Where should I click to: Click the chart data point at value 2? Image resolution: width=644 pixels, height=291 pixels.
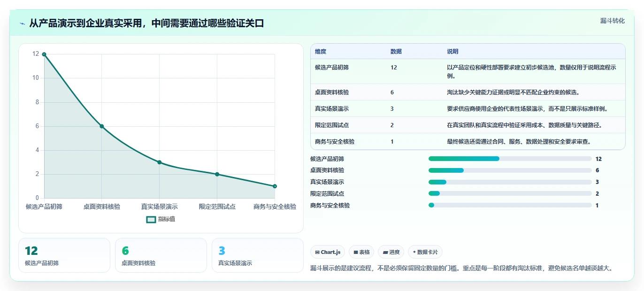(217, 174)
